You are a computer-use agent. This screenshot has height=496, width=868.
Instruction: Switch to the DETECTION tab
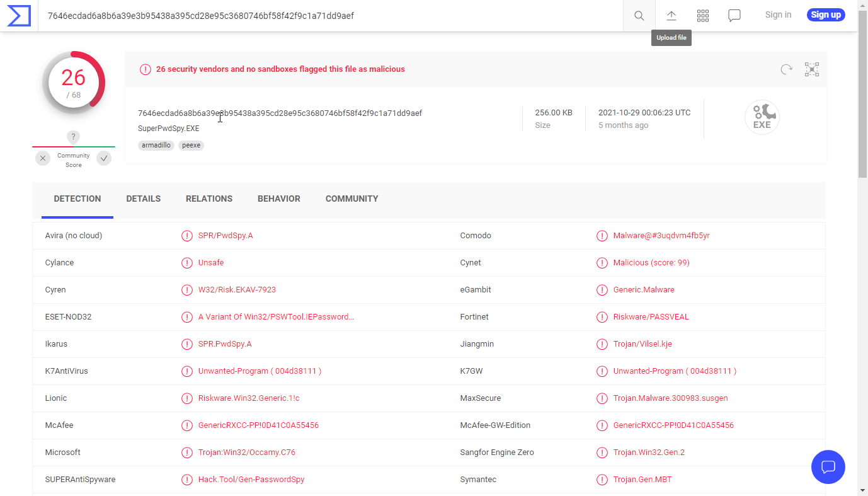(x=77, y=199)
